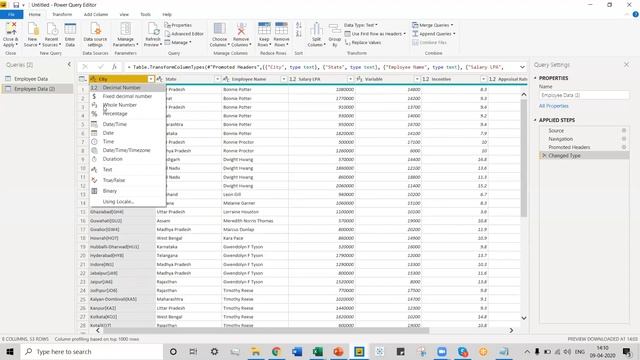Sort the column descending
The height and width of the screenshot is (360, 640).
[x=299, y=34]
